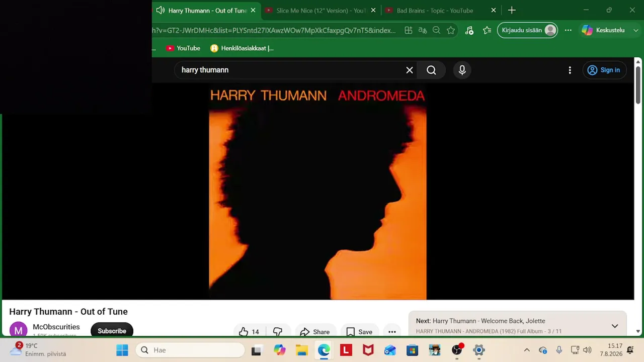
Task: Select the Harry Thumann - Out of Tune tab
Action: click(x=207, y=10)
